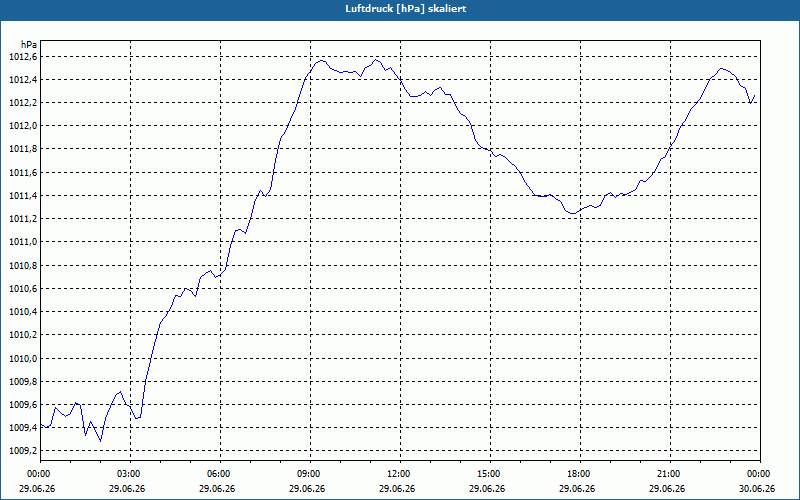Image resolution: width=800 pixels, height=500 pixels.
Task: Select the 1012,4 pressure axis label
Action: click(x=23, y=80)
